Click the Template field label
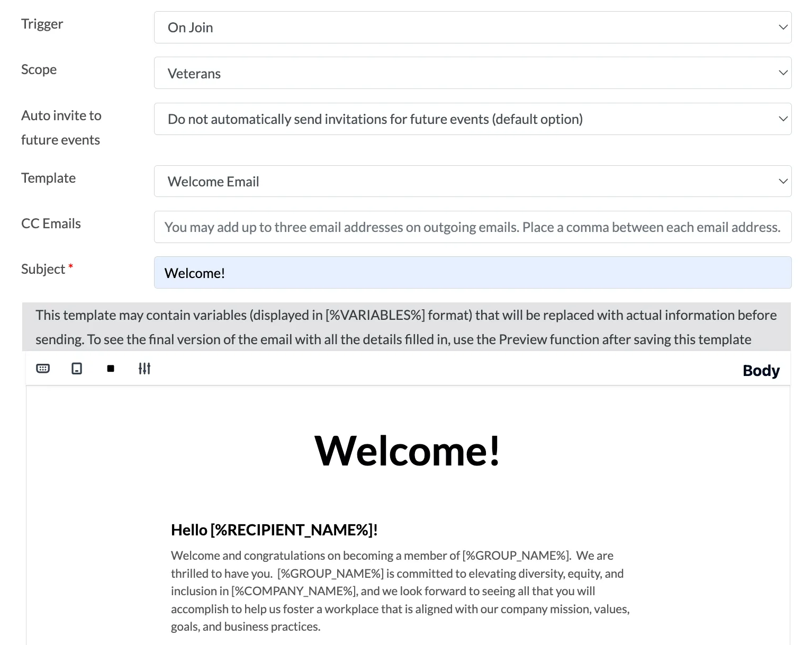This screenshot has height=645, width=812. (49, 178)
